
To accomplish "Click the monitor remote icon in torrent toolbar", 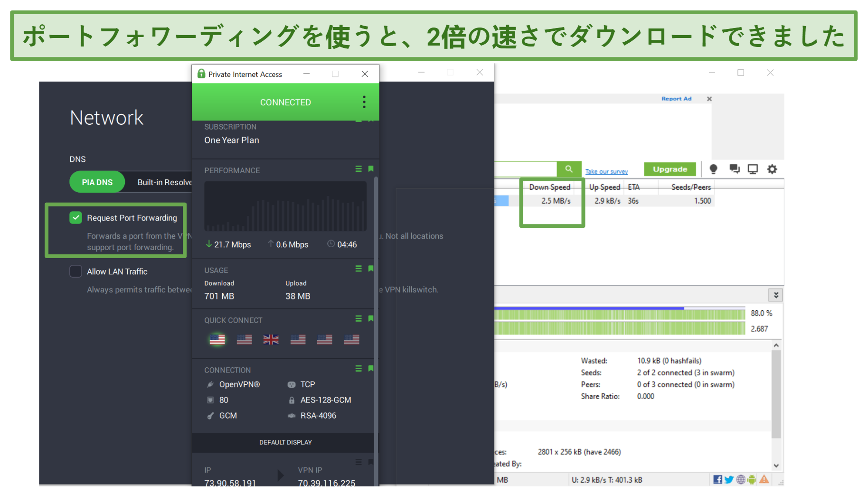I will (753, 169).
